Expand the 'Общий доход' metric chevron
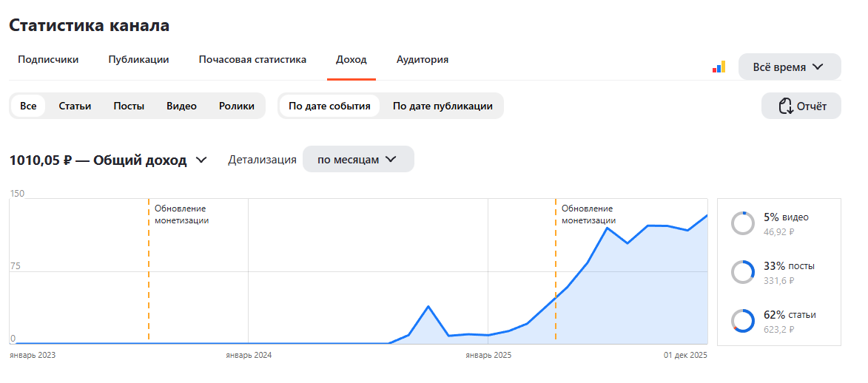Screen dimensions: 868x383 201,160
